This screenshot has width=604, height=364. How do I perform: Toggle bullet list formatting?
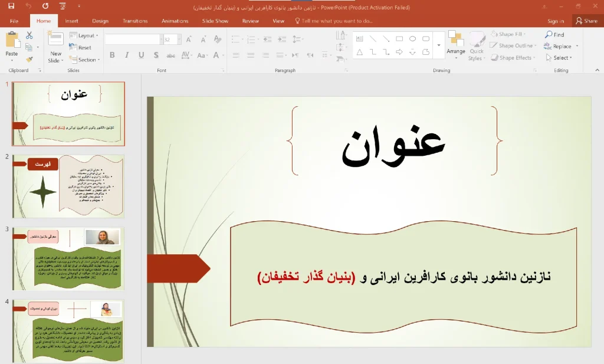tap(236, 38)
